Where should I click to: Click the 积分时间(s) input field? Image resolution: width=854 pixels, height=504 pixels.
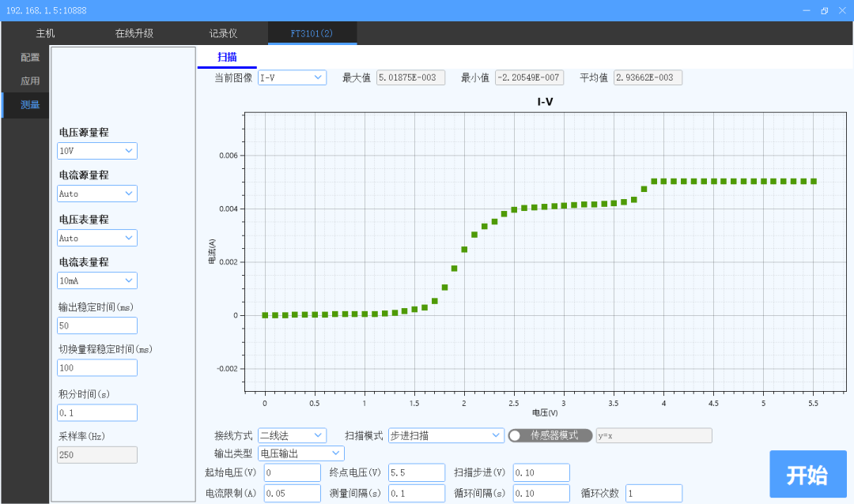click(x=97, y=412)
